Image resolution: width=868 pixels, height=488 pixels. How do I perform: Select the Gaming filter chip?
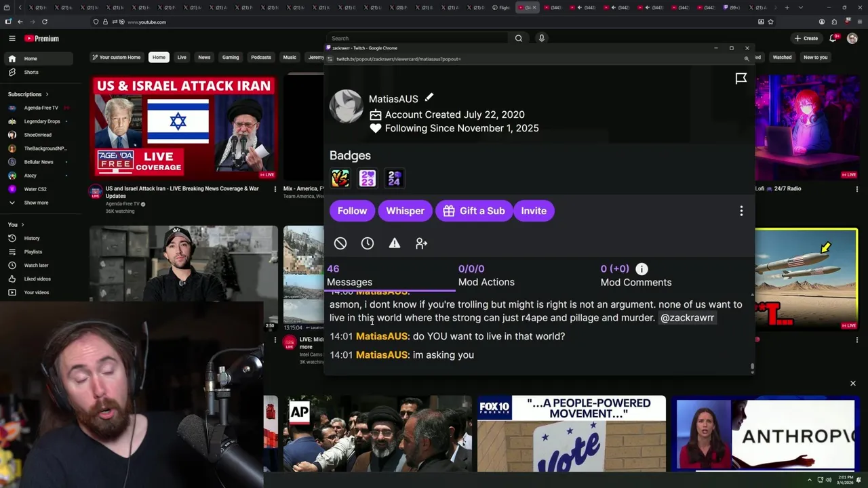231,58
